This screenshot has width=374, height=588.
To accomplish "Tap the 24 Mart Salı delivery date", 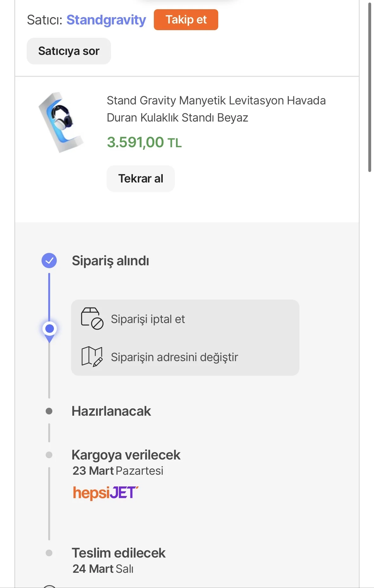I will (x=103, y=569).
